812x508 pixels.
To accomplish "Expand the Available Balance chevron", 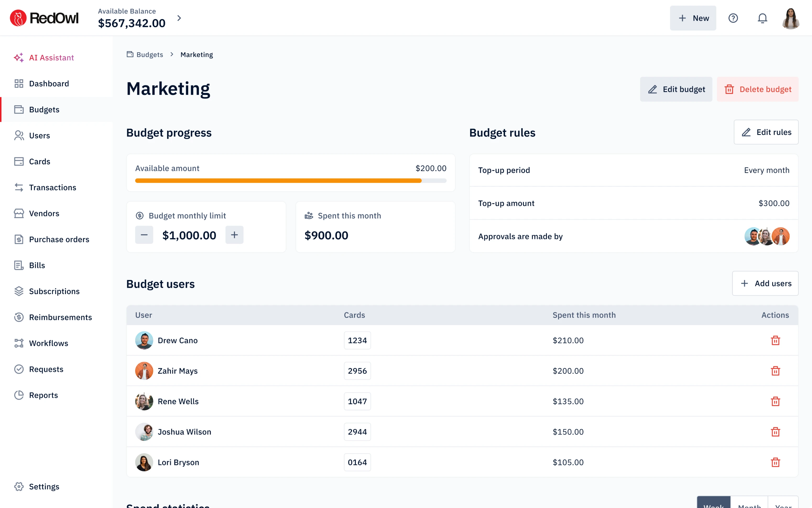I will [x=179, y=18].
